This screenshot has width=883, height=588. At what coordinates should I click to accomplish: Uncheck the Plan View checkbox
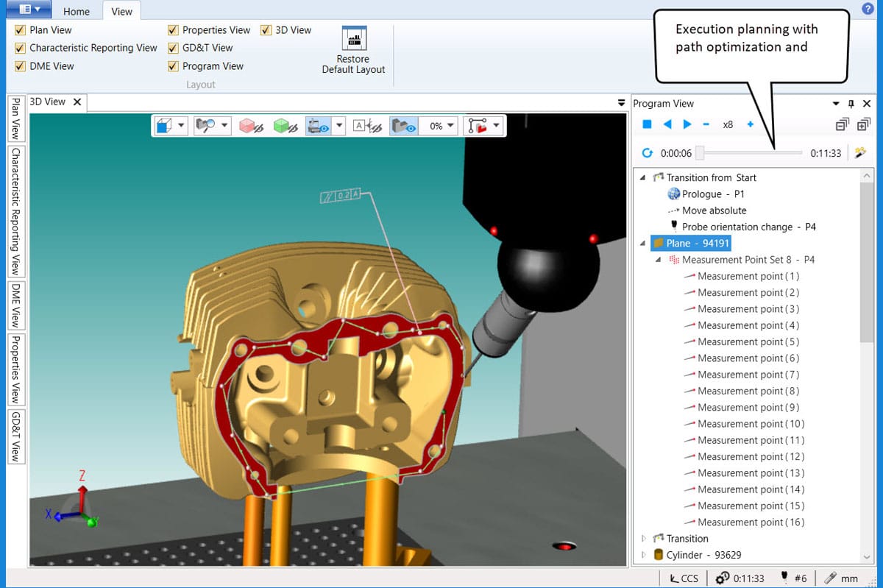(21, 30)
